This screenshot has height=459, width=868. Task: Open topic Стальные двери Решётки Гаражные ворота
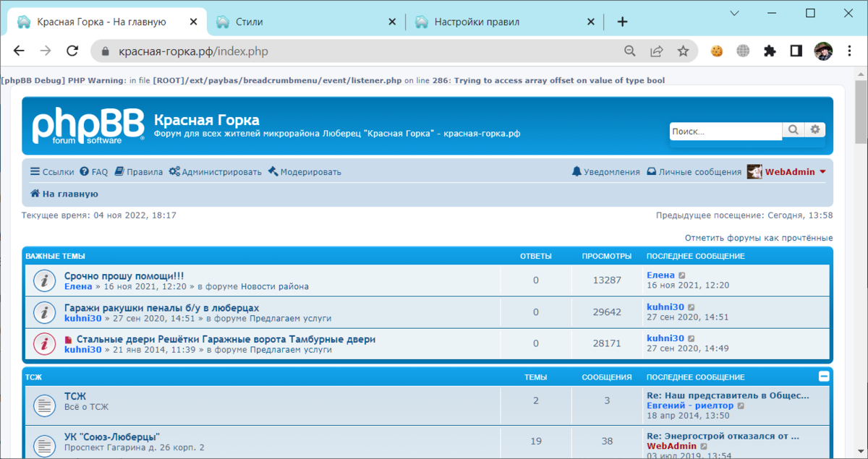pyautogui.click(x=226, y=339)
